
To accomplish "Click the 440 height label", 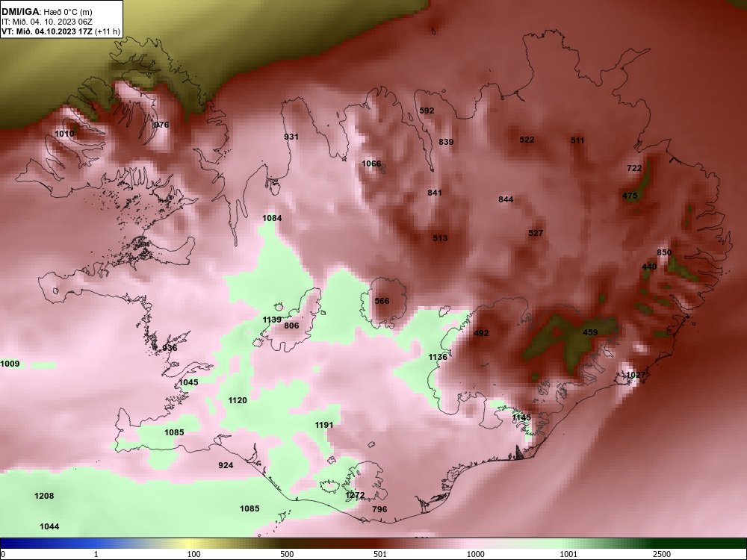I will coord(649,267).
